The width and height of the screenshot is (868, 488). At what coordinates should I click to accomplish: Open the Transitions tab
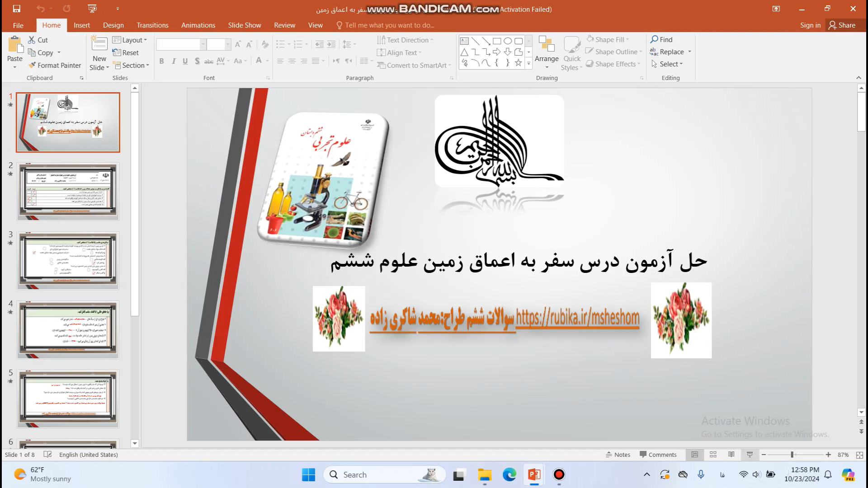pos(152,25)
